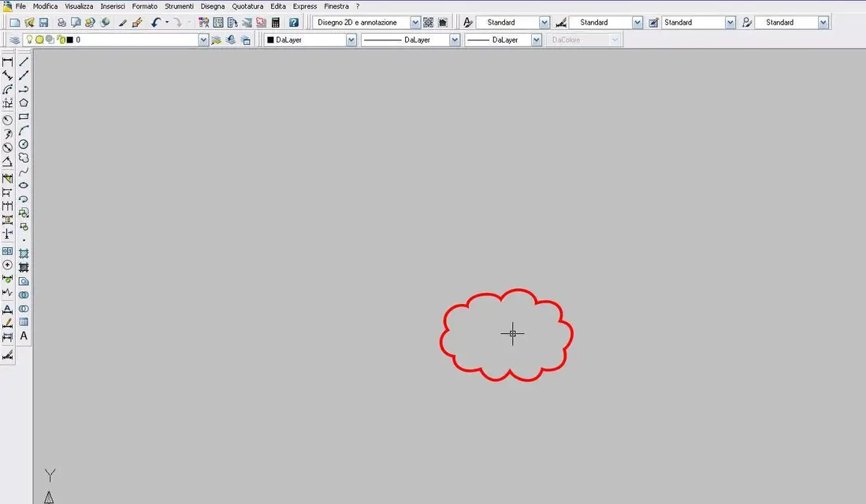Select the Multiline Text tool

coord(24,335)
